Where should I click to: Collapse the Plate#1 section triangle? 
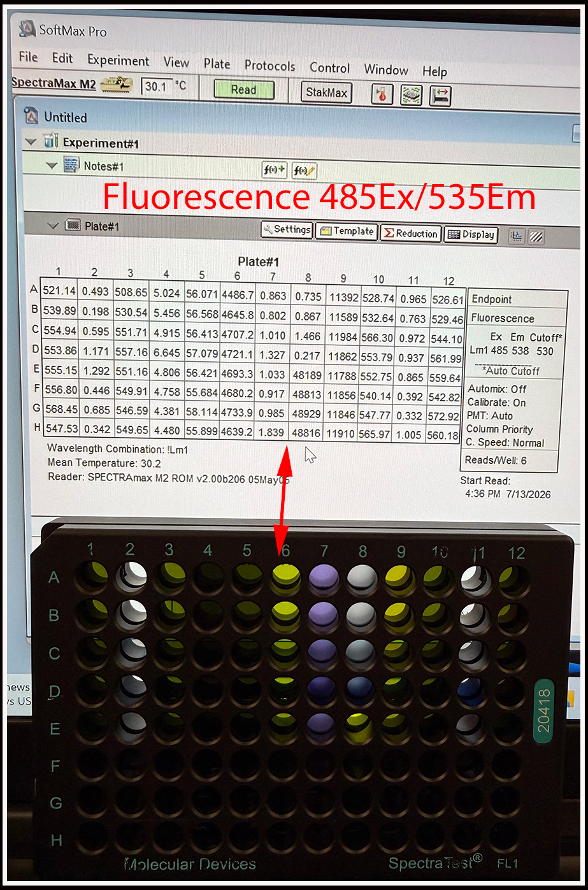[53, 226]
